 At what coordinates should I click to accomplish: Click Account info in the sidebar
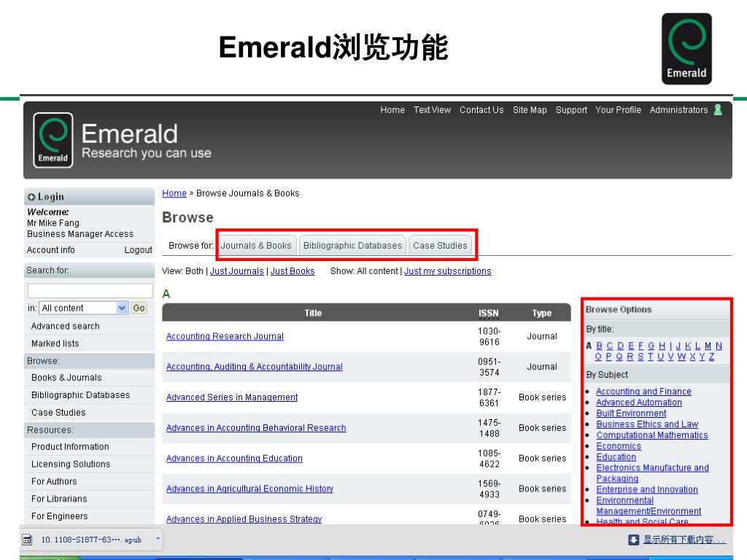click(51, 250)
